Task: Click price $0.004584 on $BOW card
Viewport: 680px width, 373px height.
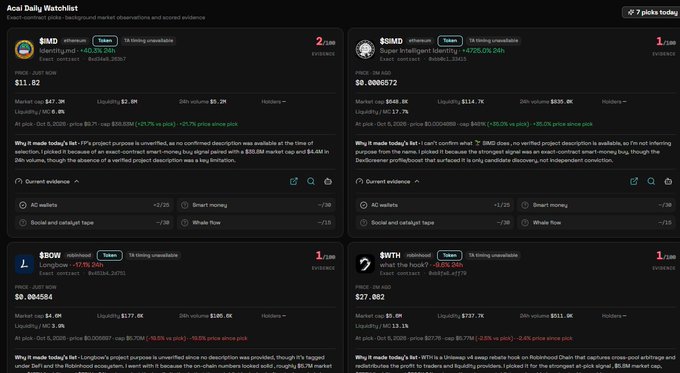Action: (33, 297)
